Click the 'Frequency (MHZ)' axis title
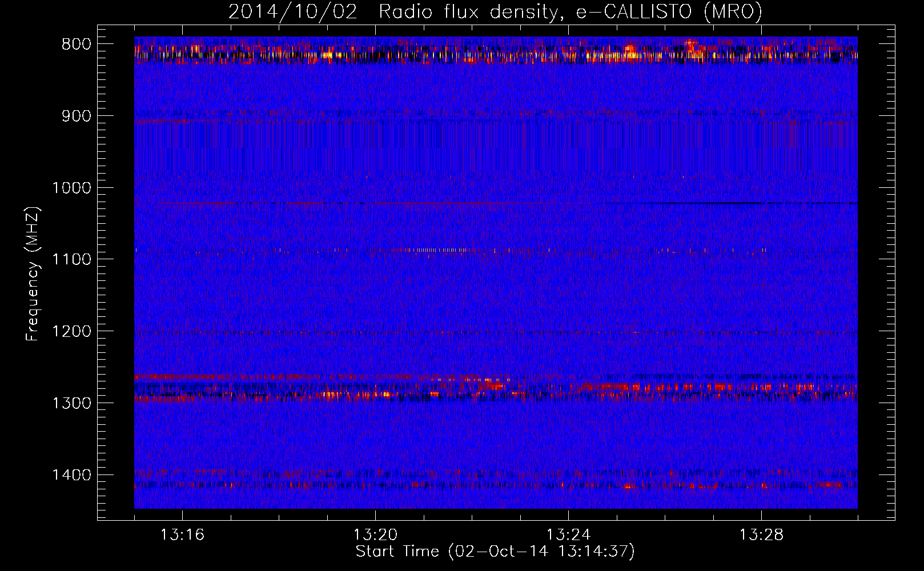 (x=33, y=274)
